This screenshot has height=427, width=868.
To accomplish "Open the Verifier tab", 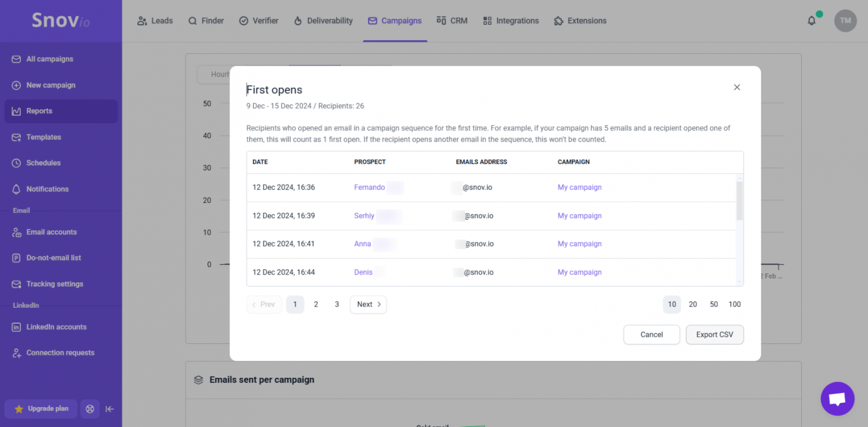I will 259,21.
